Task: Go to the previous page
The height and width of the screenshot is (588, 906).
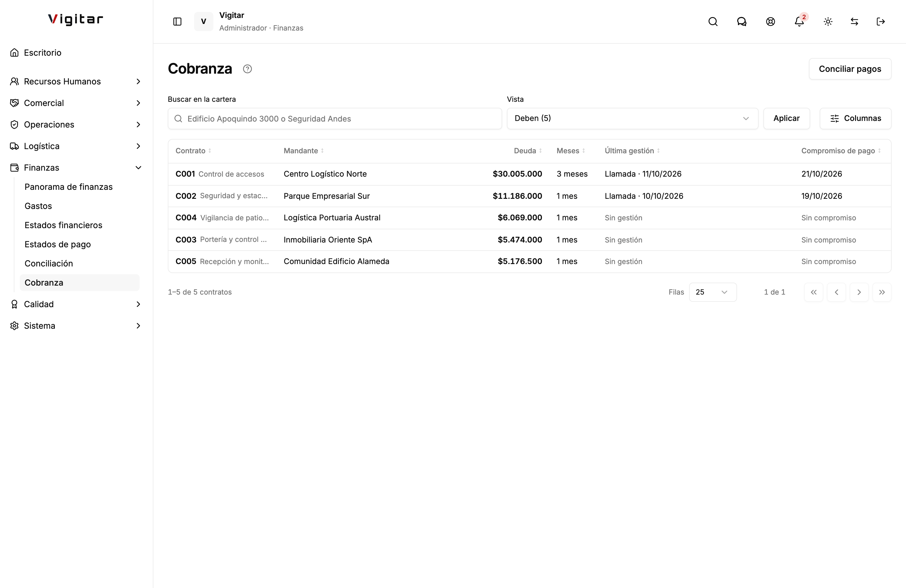Action: pos(836,292)
